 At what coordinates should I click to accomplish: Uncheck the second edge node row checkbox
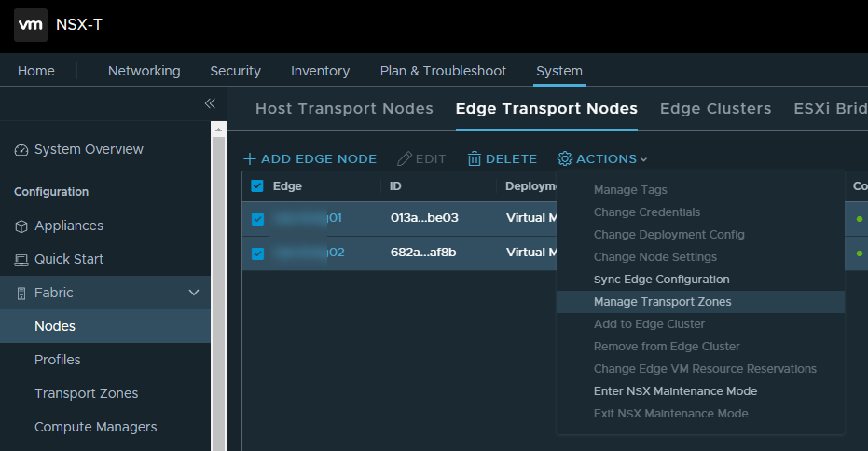(257, 253)
